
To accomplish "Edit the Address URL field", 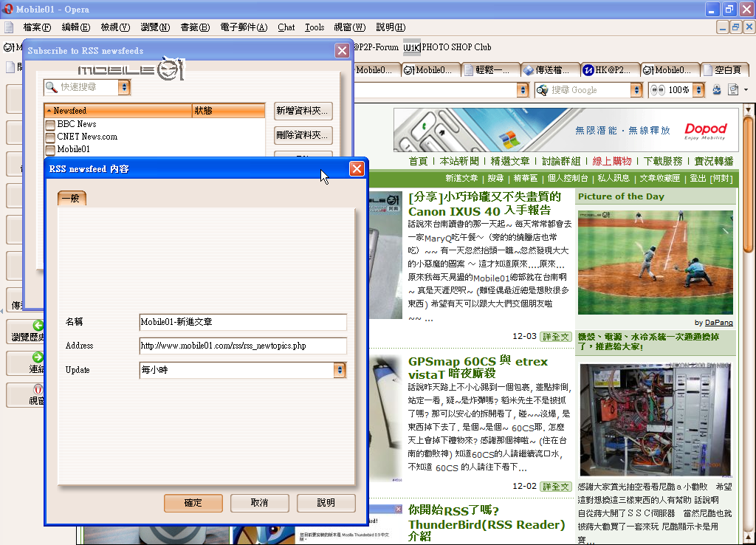I will pos(243,346).
